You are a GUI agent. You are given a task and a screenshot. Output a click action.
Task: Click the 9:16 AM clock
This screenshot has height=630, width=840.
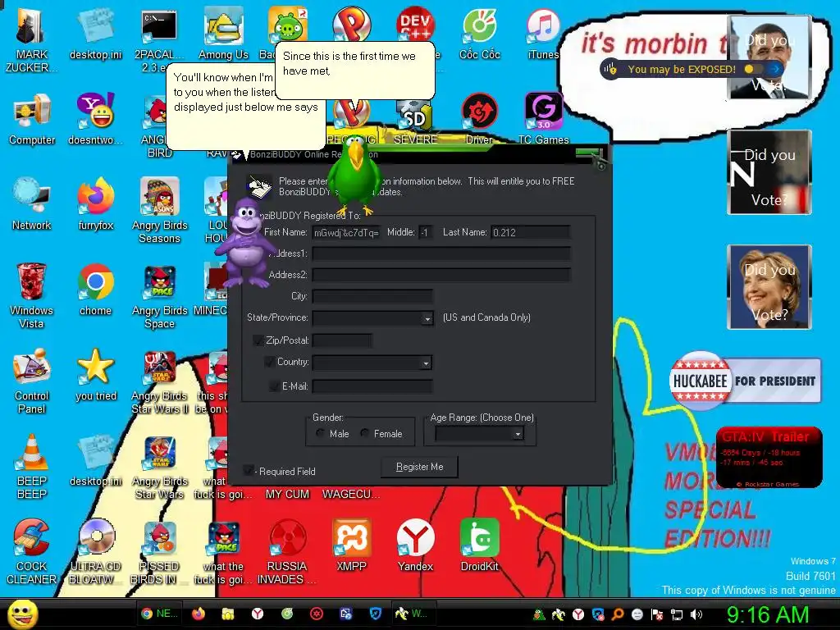[768, 614]
